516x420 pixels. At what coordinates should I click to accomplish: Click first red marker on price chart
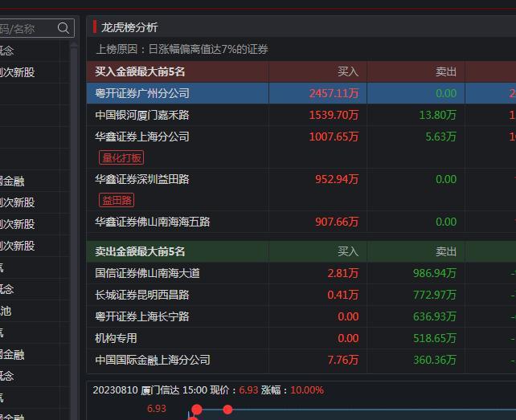click(x=197, y=410)
